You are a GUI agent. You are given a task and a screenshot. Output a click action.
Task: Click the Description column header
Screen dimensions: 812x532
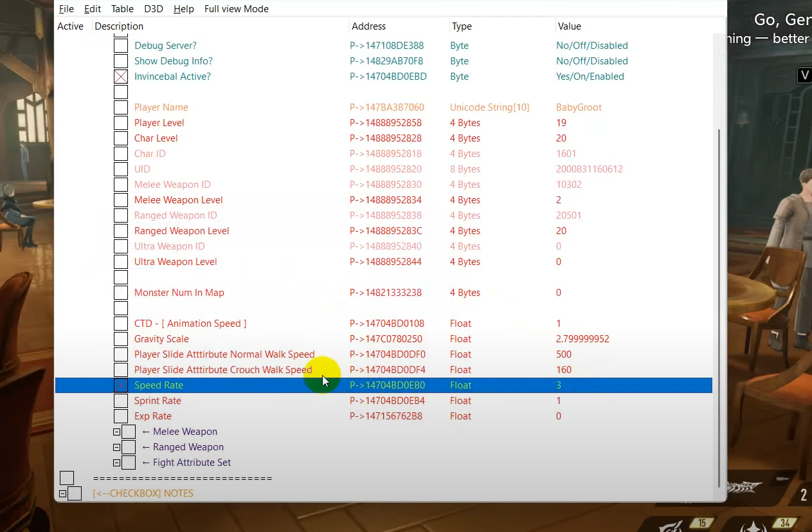click(x=119, y=26)
